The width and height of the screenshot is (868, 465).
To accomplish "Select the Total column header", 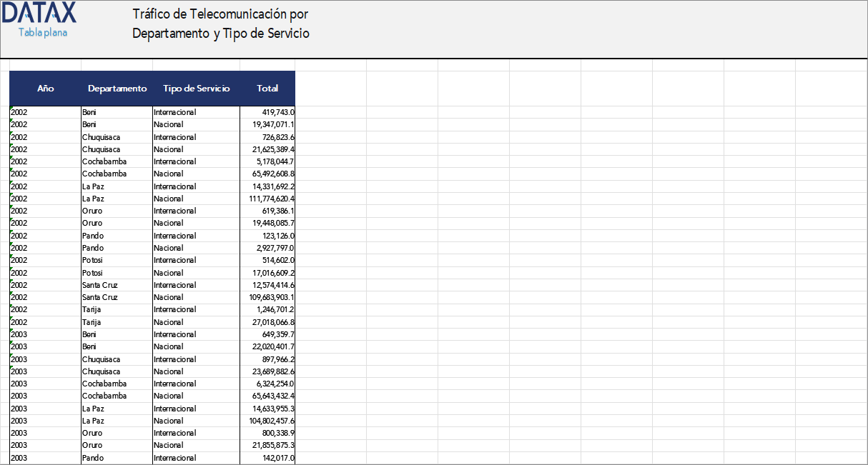I will pyautogui.click(x=267, y=89).
